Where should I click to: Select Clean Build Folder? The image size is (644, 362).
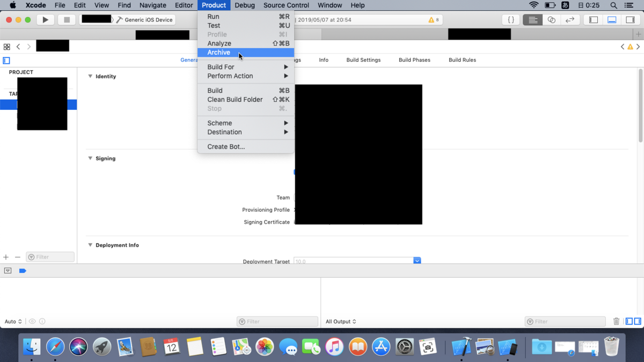(246, 100)
